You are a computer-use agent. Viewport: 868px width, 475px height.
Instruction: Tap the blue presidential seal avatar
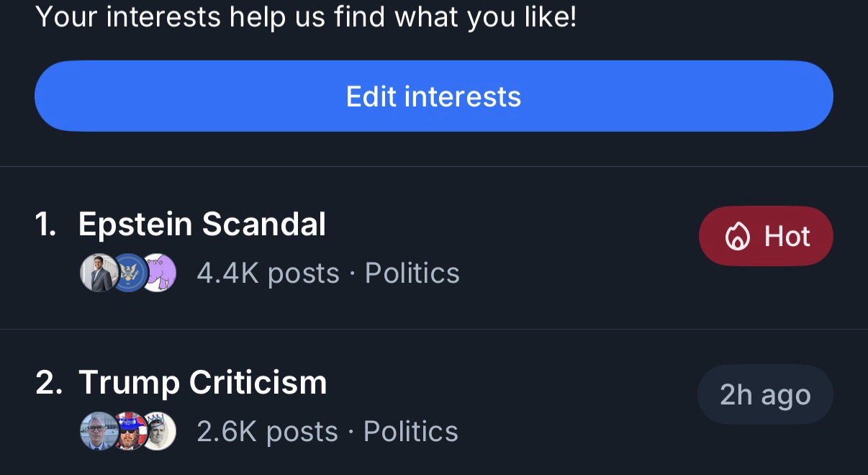coord(130,273)
